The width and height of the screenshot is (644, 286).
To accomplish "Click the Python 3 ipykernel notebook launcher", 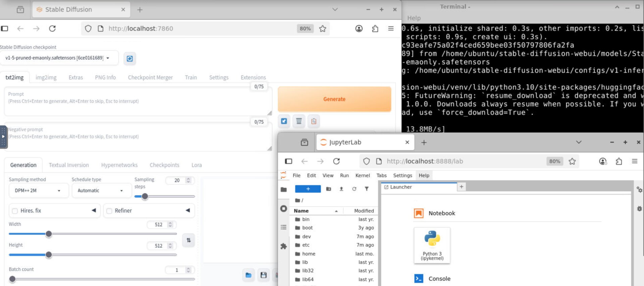I will [x=432, y=245].
